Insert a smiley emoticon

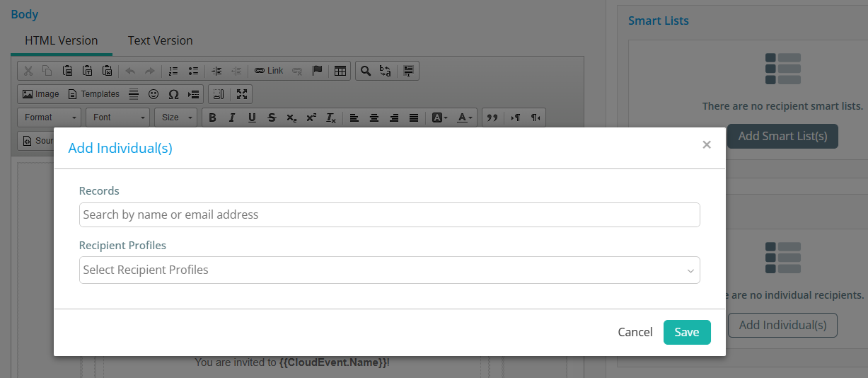154,94
